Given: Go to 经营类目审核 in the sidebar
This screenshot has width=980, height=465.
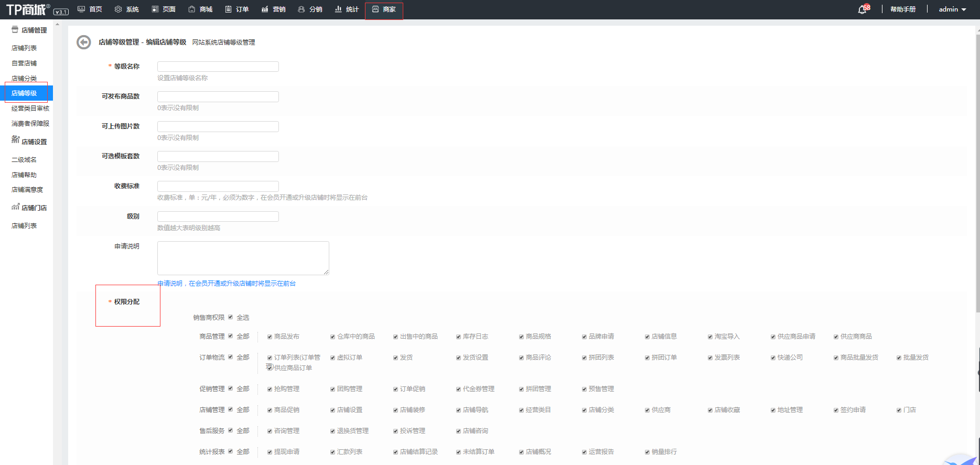Looking at the screenshot, I should click(30, 109).
